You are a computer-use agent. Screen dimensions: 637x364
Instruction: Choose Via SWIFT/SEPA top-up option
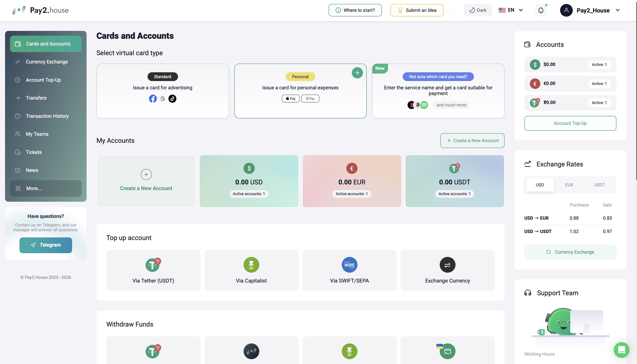coord(349,270)
